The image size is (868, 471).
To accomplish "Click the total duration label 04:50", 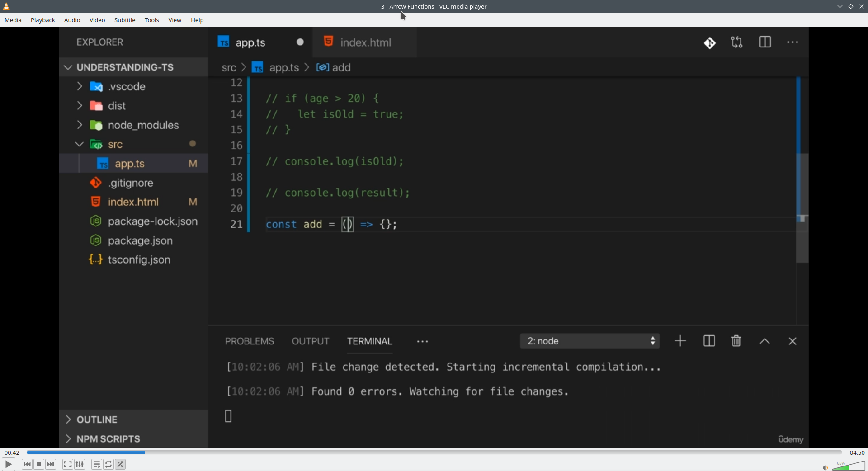I will click(x=857, y=452).
